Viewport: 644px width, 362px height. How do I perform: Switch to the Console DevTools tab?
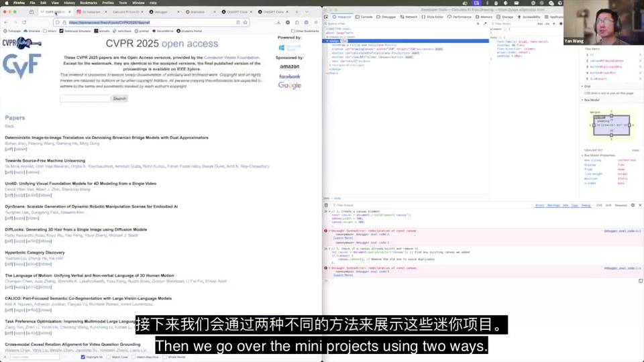[x=364, y=17]
